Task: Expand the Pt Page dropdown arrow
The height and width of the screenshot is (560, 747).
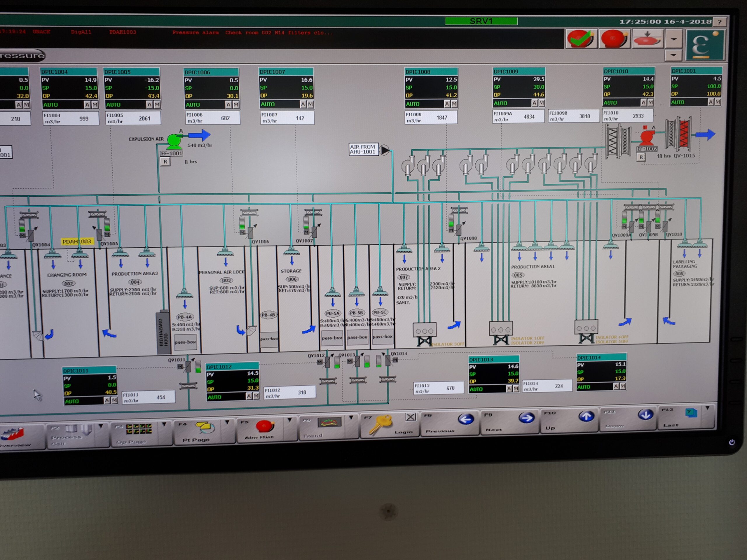Action: click(227, 423)
